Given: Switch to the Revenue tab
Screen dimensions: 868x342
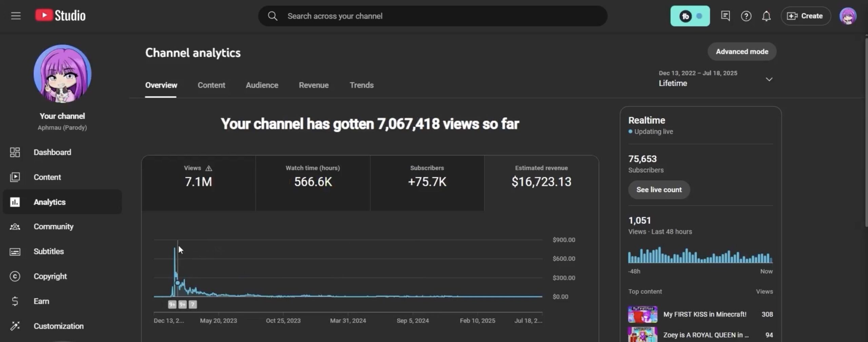Looking at the screenshot, I should (314, 85).
